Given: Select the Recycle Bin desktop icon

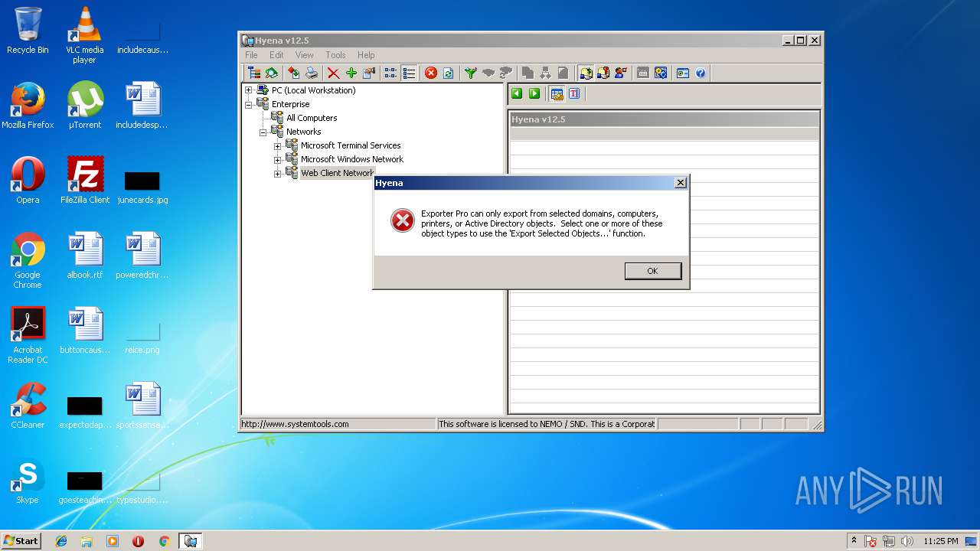Looking at the screenshot, I should tap(28, 31).
